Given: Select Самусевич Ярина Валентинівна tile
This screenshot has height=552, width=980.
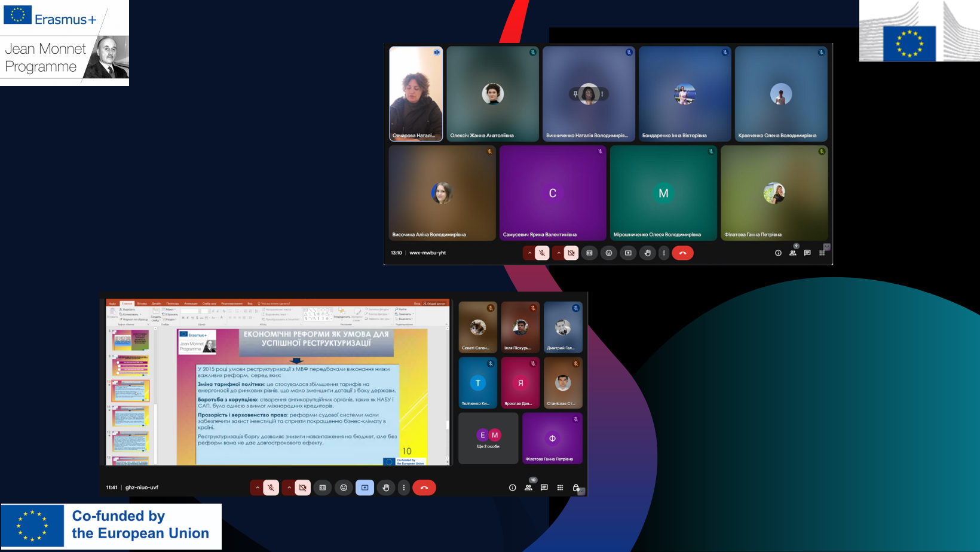Looking at the screenshot, I should point(553,193).
